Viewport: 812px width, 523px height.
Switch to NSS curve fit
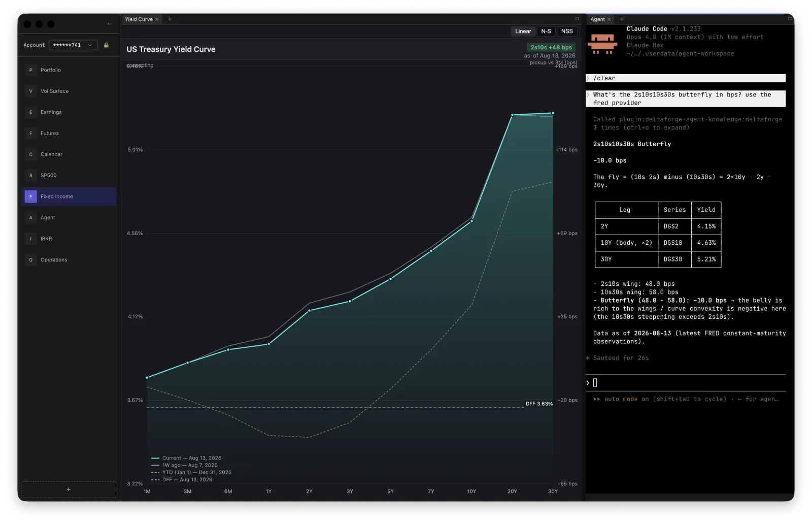567,31
